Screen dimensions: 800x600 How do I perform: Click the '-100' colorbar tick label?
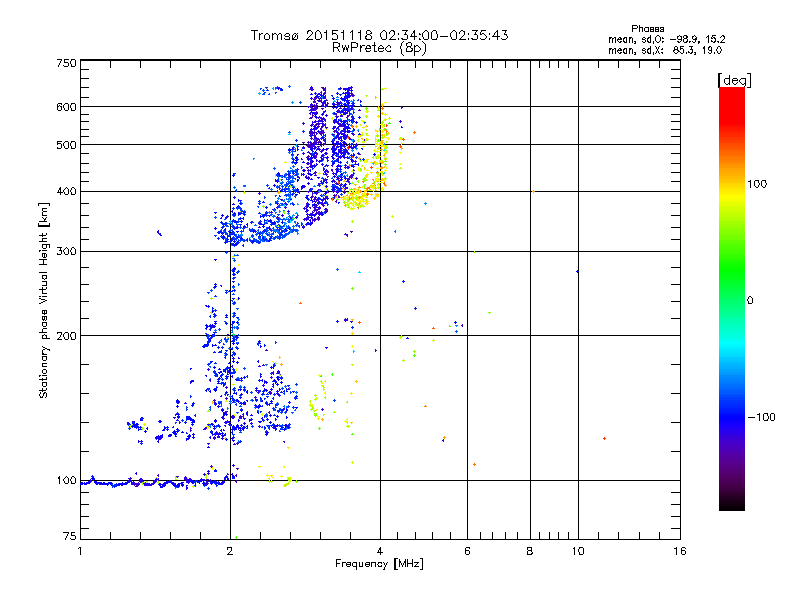click(761, 417)
